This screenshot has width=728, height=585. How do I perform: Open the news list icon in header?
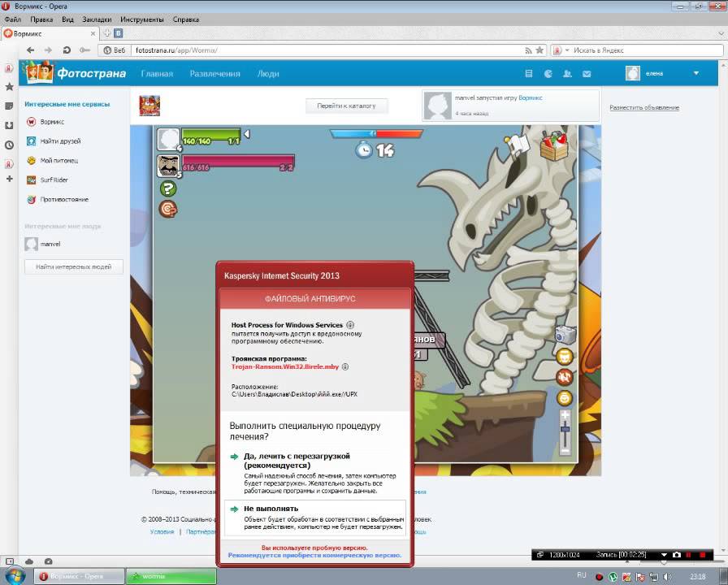(x=528, y=73)
